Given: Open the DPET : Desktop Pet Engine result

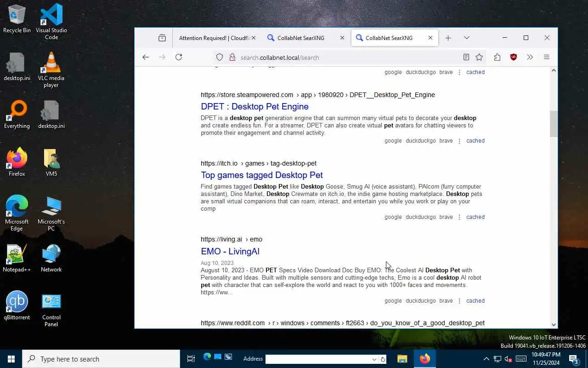Looking at the screenshot, I should 254,106.
